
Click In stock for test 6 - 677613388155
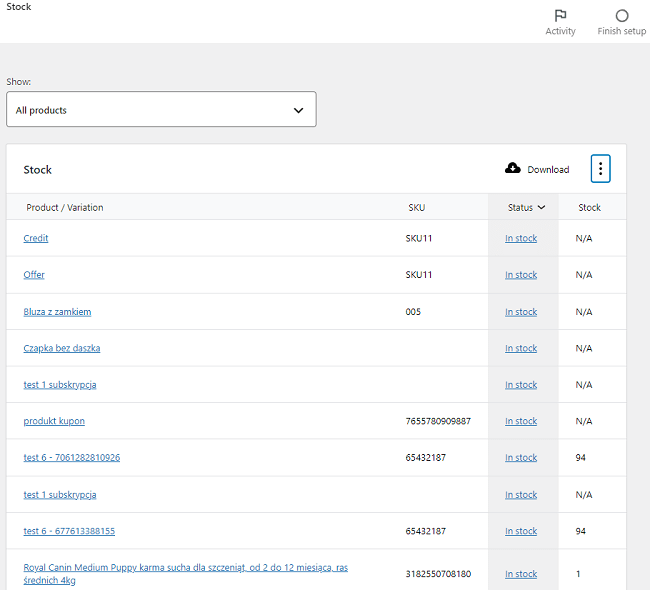pyautogui.click(x=521, y=531)
